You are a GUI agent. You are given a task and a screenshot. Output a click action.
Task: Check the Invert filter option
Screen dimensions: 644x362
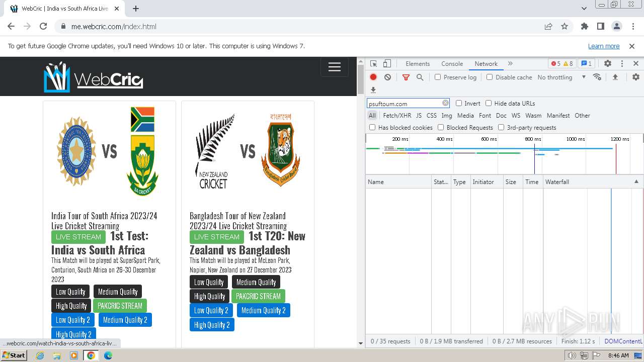coord(459,103)
